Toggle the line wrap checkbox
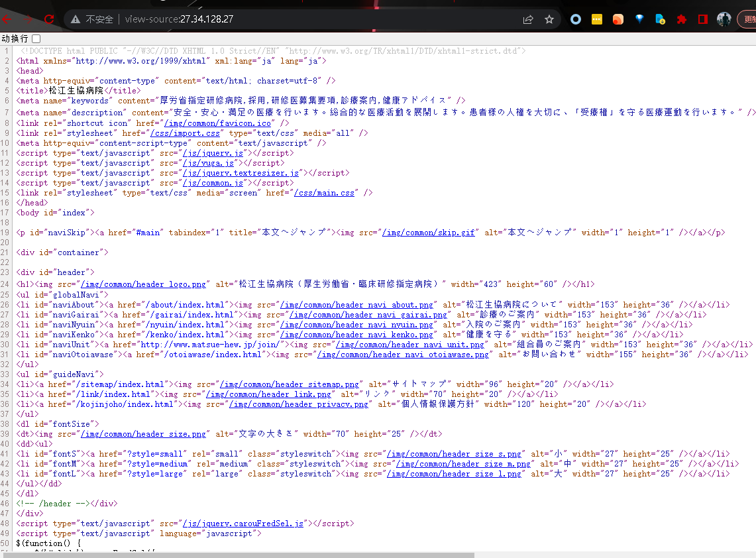756x558 pixels. tap(36, 38)
